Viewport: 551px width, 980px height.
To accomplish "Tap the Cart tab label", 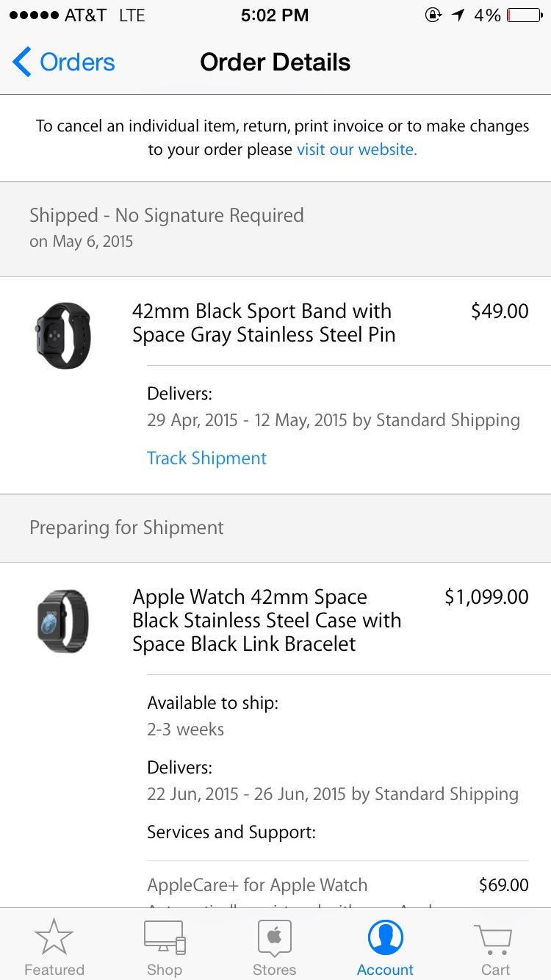I will (x=495, y=970).
